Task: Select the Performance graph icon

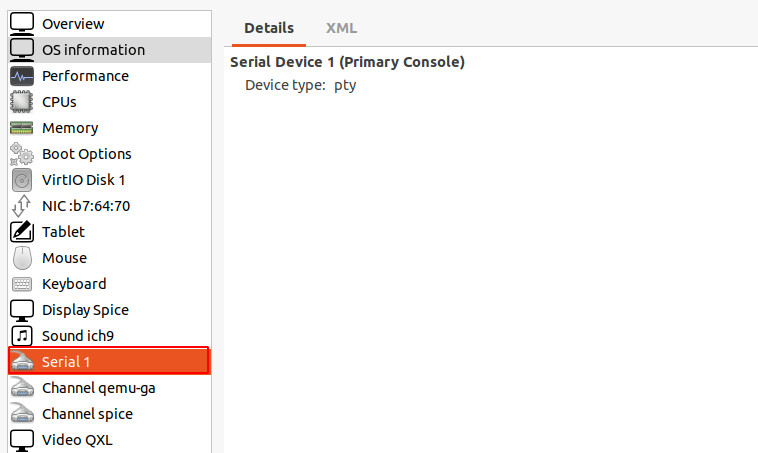Action: 22,76
